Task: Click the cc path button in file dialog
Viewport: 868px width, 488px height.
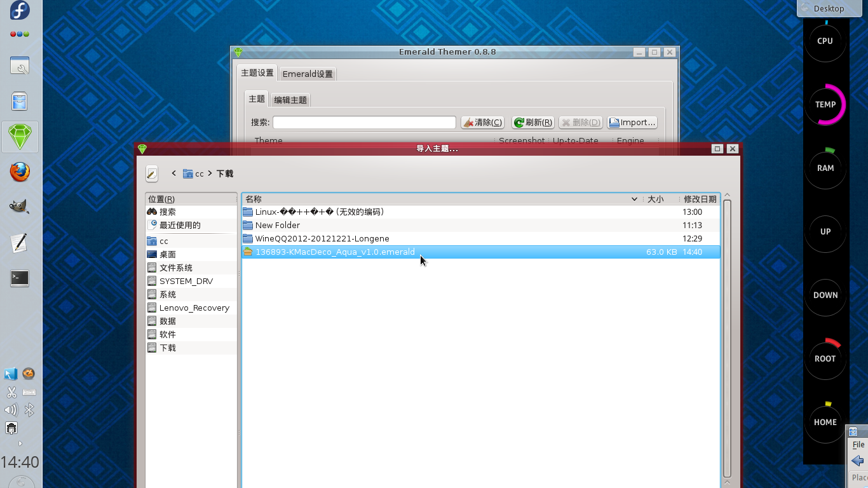Action: (x=193, y=173)
